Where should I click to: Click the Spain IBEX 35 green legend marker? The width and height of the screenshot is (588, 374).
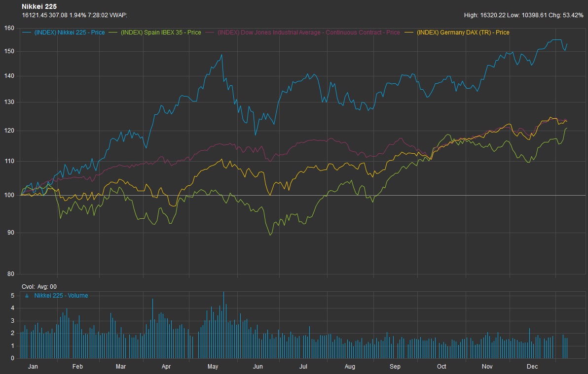click(113, 33)
